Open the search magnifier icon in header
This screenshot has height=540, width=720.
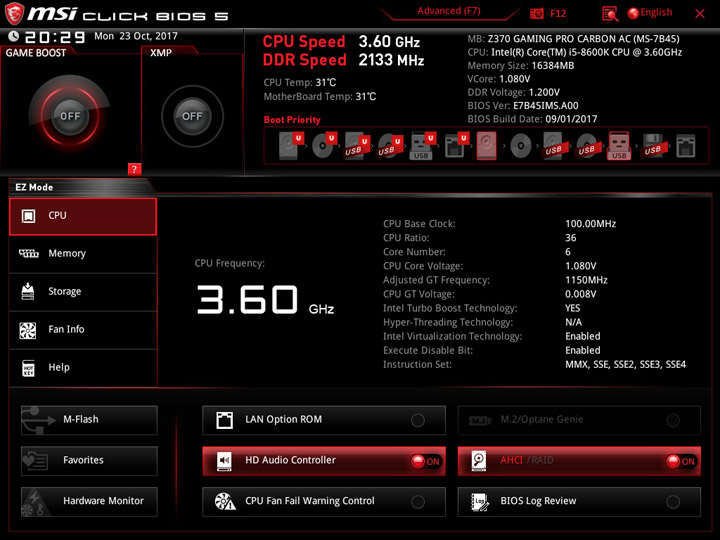[610, 14]
